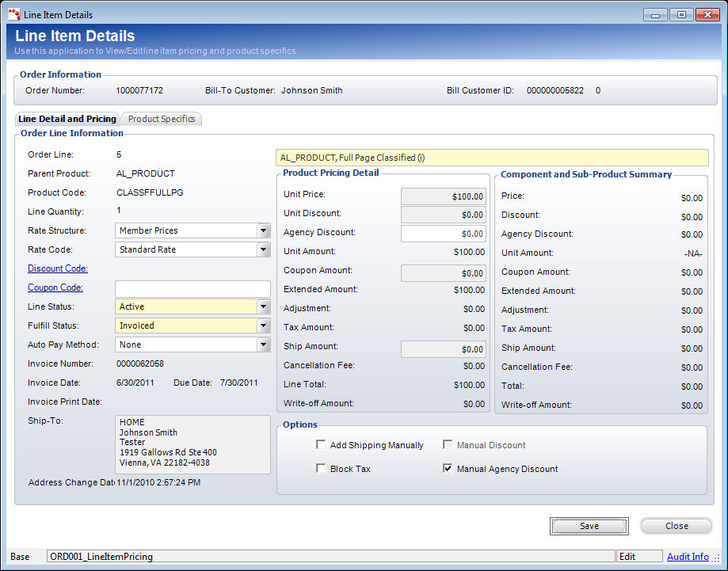Enable Add Shipping Manually checkbox

[321, 445]
